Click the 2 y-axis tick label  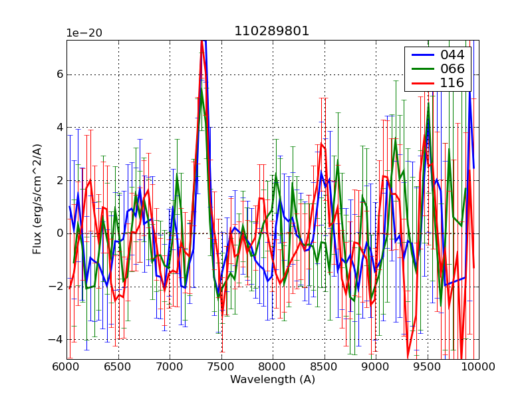click(59, 180)
